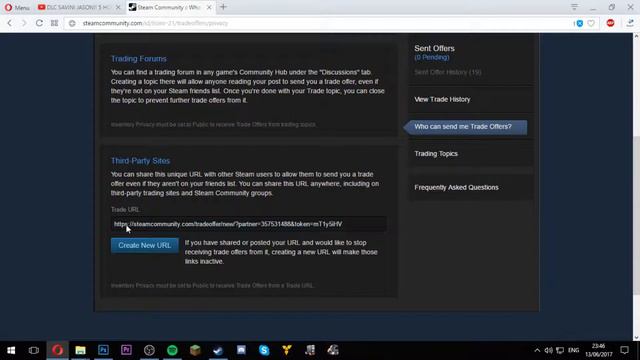Open the Opera tab menu icon
The height and width of the screenshot is (360, 640).
point(574,7)
